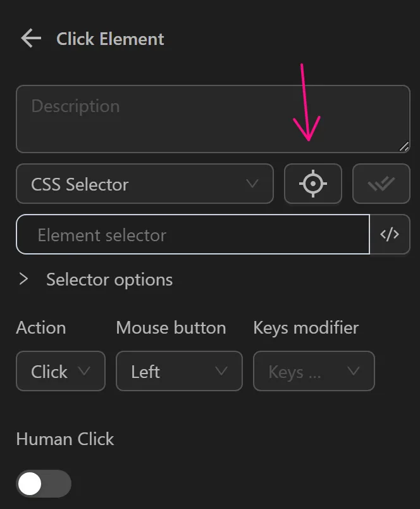Enable the Human Click toggle
The width and height of the screenshot is (420, 509).
(x=43, y=484)
